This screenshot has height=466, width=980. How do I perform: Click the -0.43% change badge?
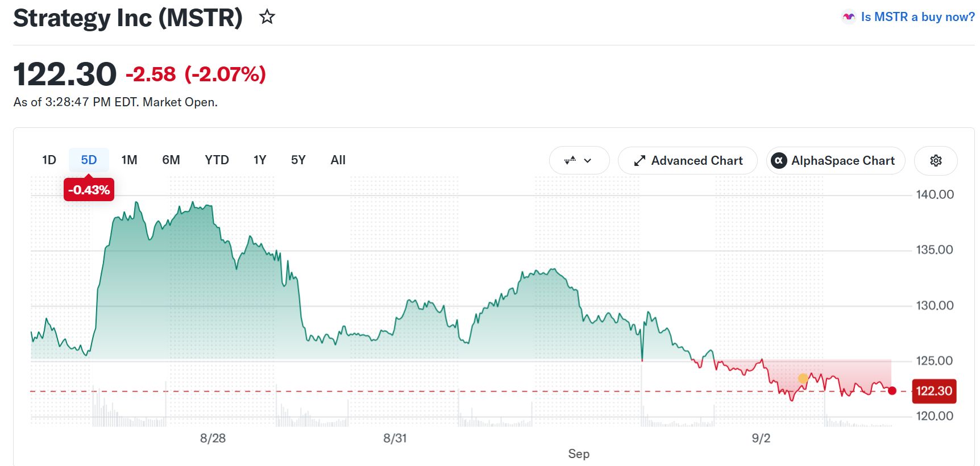pos(89,190)
